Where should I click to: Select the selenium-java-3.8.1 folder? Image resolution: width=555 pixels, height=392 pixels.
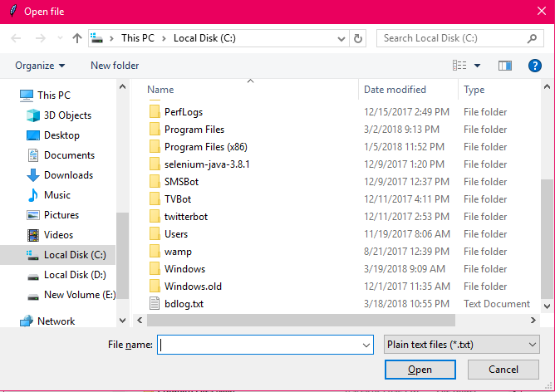pyautogui.click(x=207, y=164)
